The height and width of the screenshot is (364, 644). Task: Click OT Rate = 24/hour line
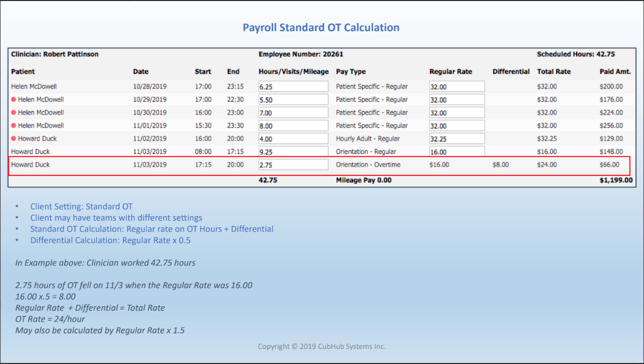point(50,319)
